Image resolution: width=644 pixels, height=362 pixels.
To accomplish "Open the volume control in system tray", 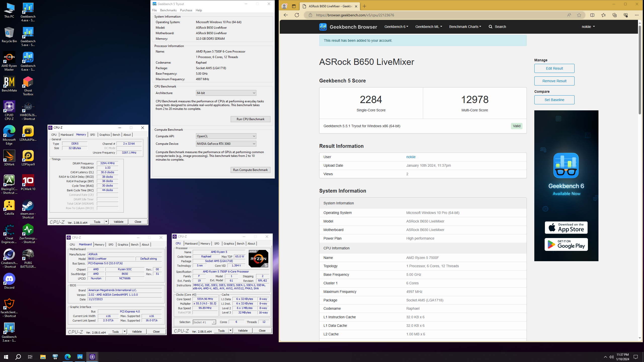I will coord(612,357).
